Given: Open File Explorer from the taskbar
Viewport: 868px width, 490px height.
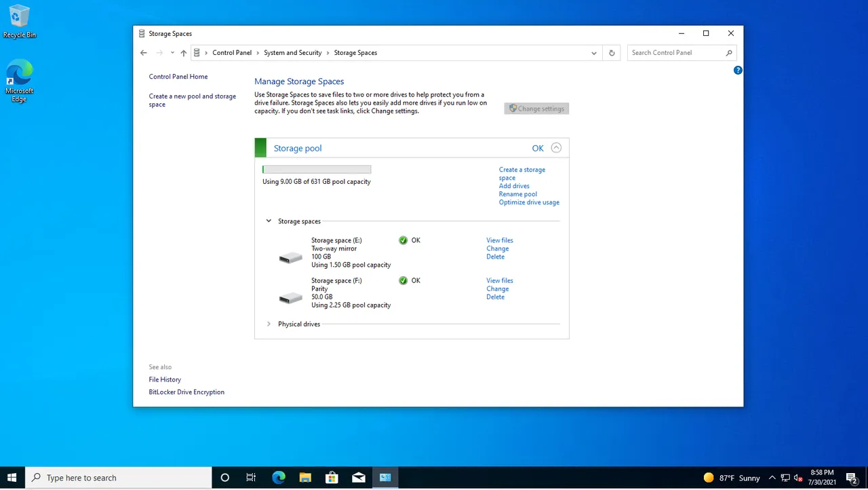Looking at the screenshot, I should tap(304, 478).
